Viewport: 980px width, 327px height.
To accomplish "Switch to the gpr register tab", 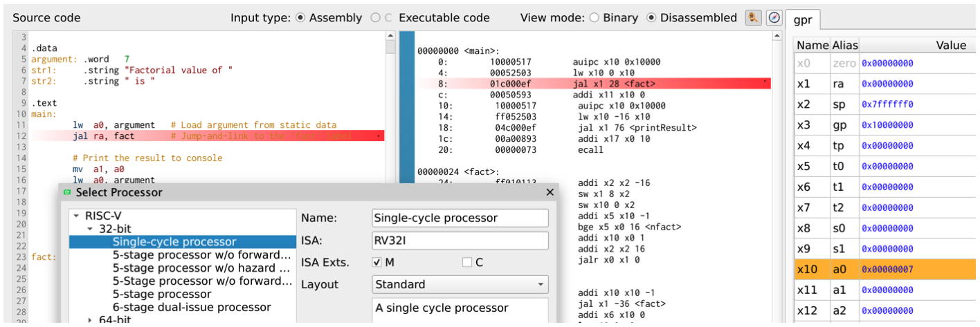I will point(803,19).
